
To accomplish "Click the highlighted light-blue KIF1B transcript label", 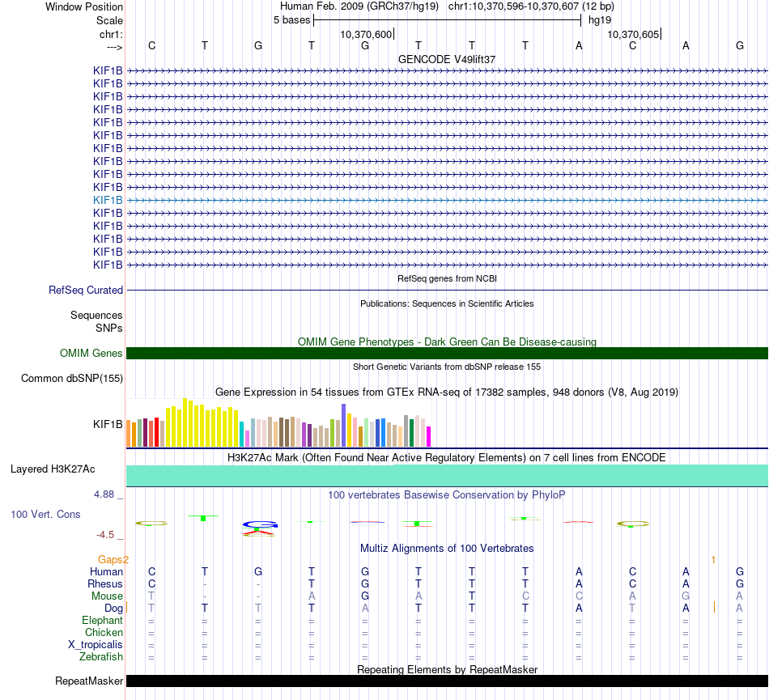I will click(108, 200).
